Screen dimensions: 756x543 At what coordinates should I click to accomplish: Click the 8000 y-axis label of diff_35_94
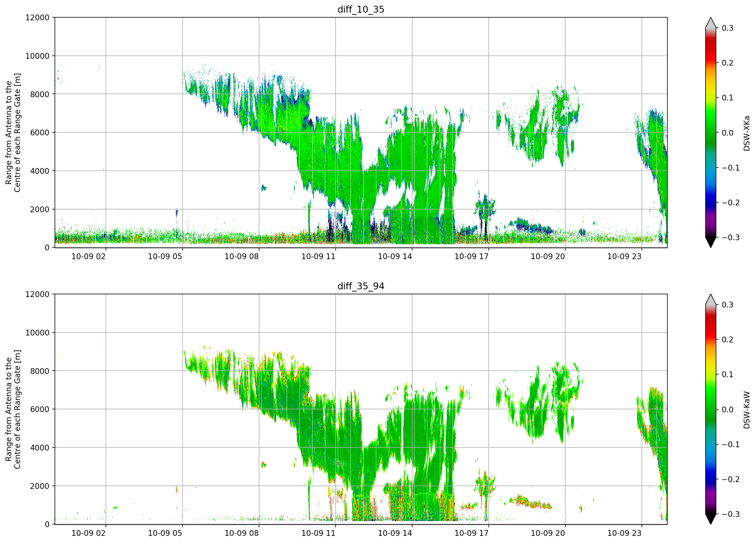point(40,371)
